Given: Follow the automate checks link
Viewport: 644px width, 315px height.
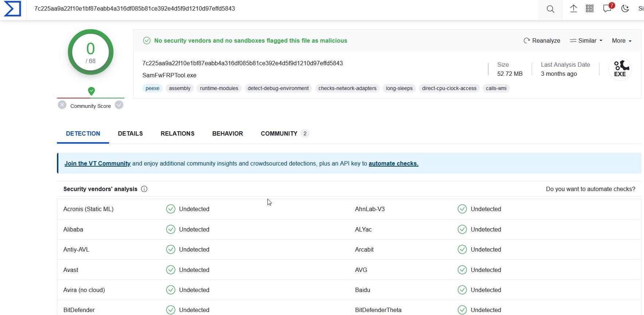Looking at the screenshot, I should [393, 163].
